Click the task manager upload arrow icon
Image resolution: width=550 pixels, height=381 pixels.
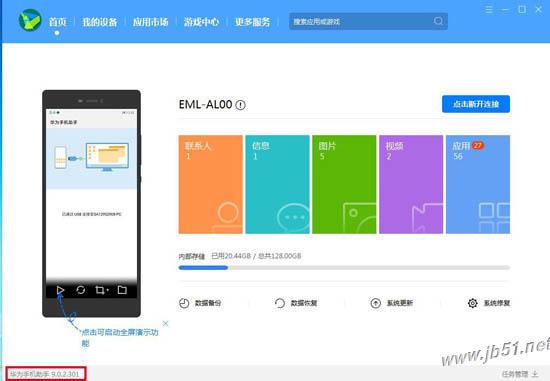pyautogui.click(x=535, y=374)
